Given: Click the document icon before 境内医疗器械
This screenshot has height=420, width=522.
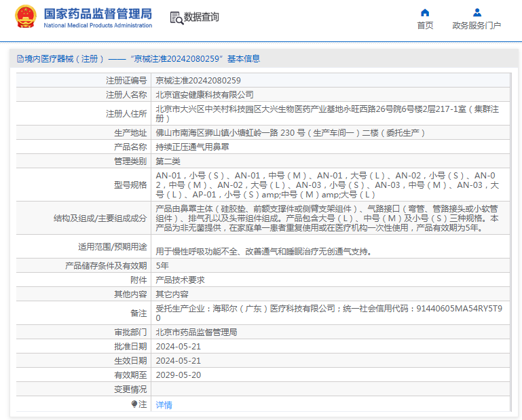Looking at the screenshot, I should 20,59.
